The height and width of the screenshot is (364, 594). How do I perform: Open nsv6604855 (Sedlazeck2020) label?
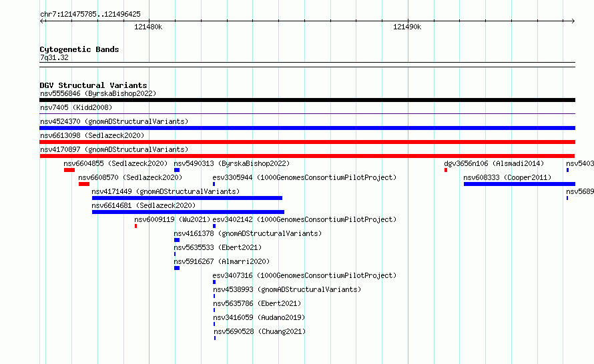coord(115,163)
